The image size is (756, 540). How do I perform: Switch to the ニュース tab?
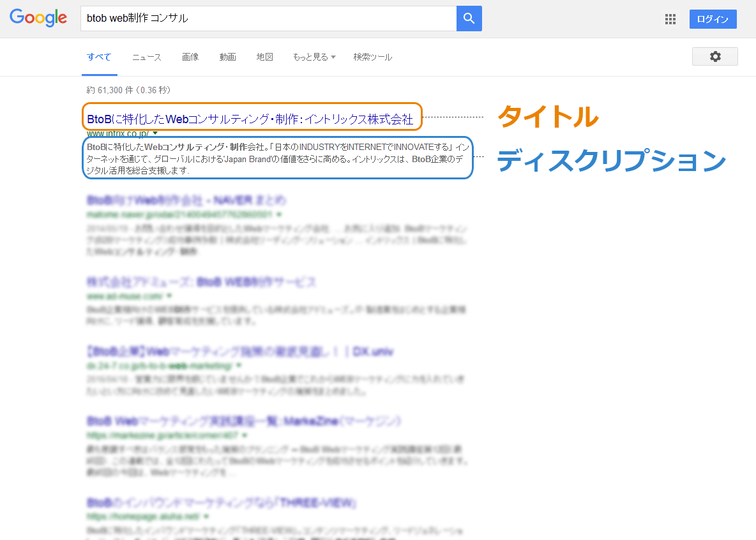coord(147,57)
